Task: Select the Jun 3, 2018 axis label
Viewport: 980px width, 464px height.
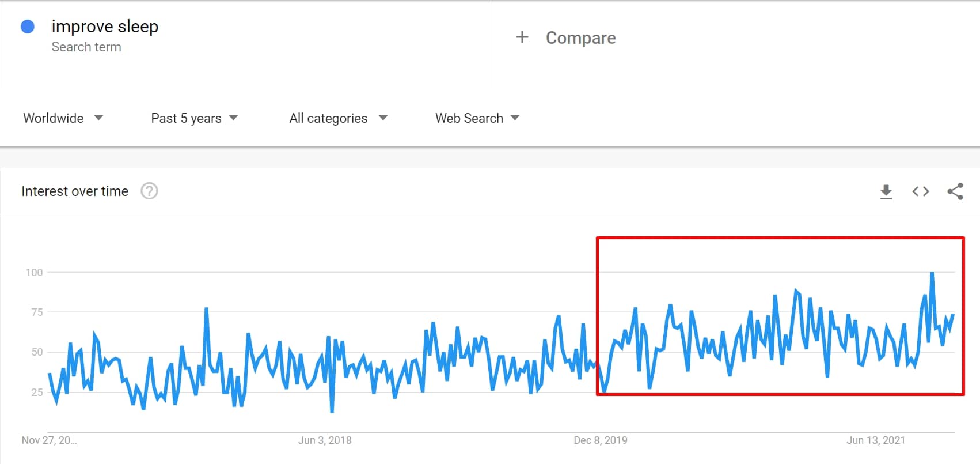Action: [x=325, y=440]
